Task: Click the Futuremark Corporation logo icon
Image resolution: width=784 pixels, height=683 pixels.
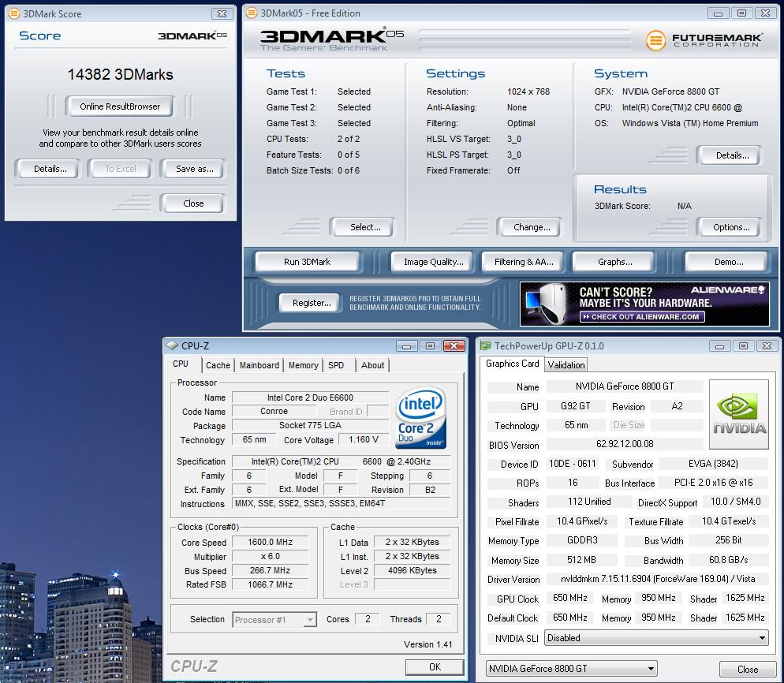Action: pos(655,40)
